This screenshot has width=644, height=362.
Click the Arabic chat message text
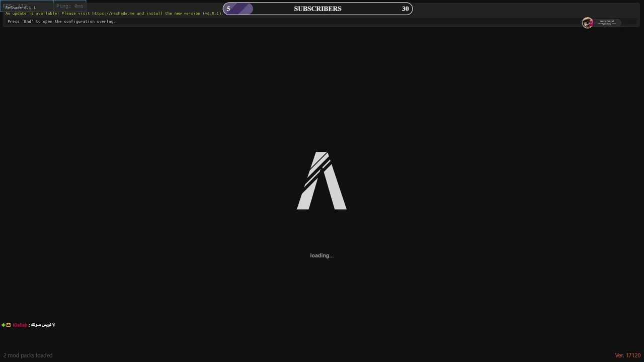[x=43, y=325]
